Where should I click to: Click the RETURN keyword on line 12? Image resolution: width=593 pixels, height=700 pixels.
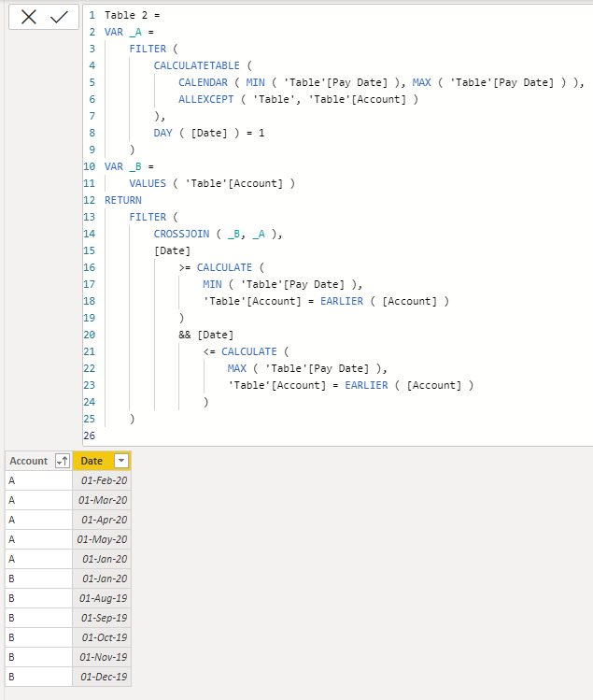(123, 200)
